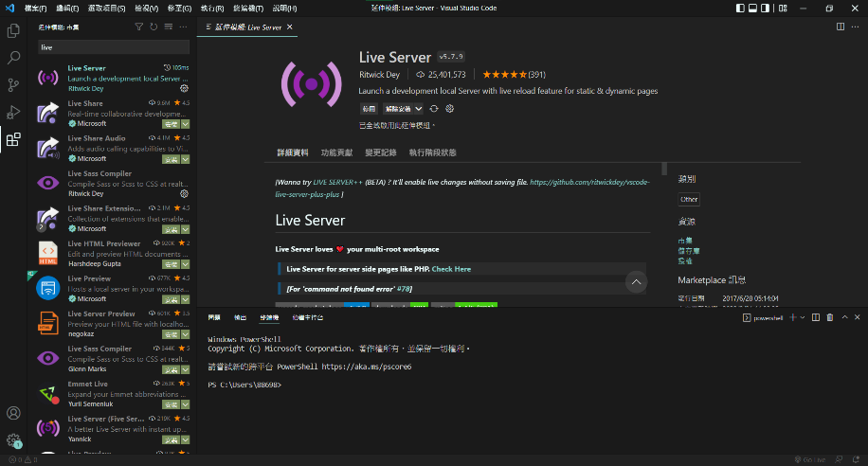Click the Uninstall button for Live Server
This screenshot has width=868, height=466.
398,109
